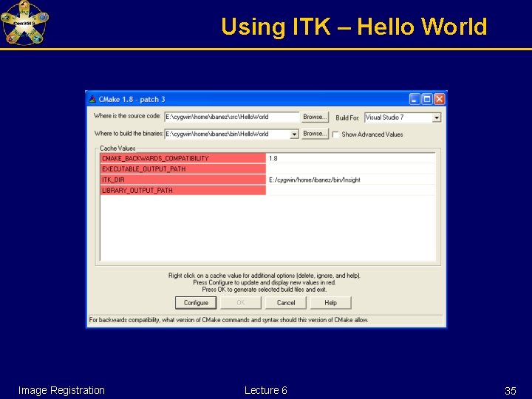Click the Cache Values group label
This screenshot has width=532, height=399.
click(117, 149)
